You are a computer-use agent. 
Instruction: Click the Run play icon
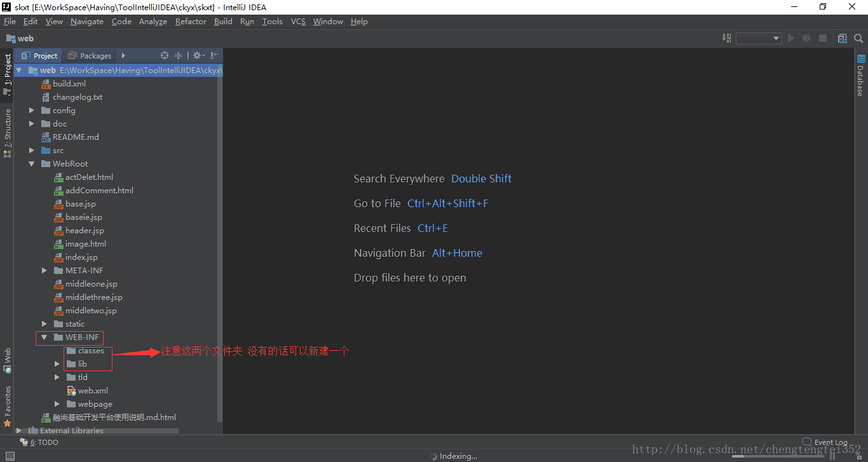point(791,38)
